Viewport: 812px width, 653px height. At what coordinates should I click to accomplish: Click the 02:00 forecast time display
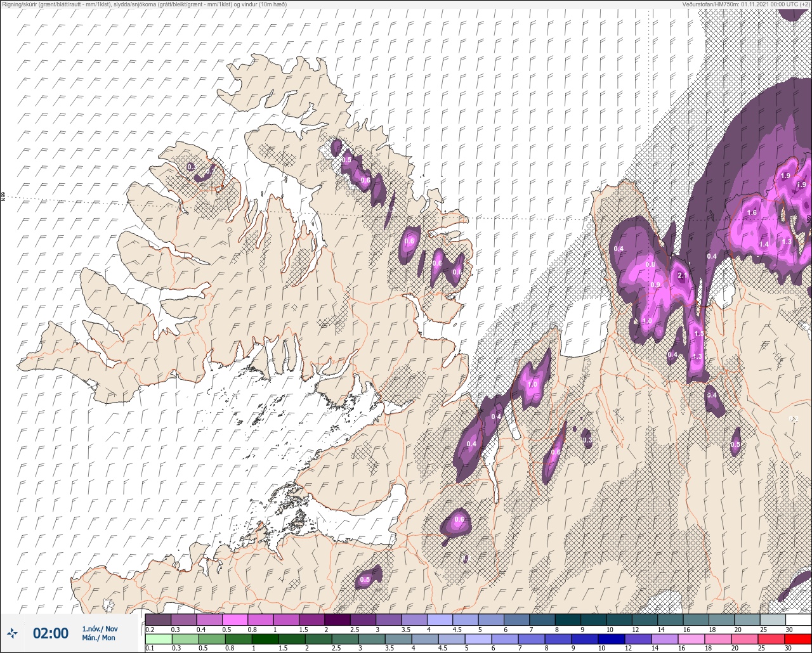pyautogui.click(x=51, y=633)
